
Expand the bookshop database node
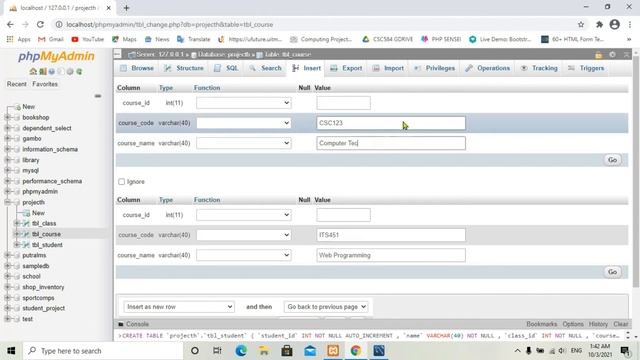(7, 117)
